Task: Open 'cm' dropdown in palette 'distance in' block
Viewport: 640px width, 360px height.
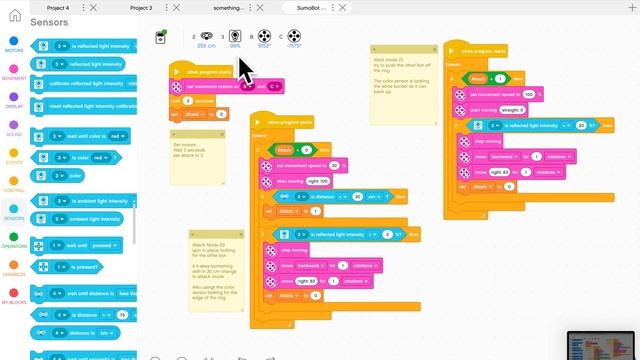Action: [106, 333]
